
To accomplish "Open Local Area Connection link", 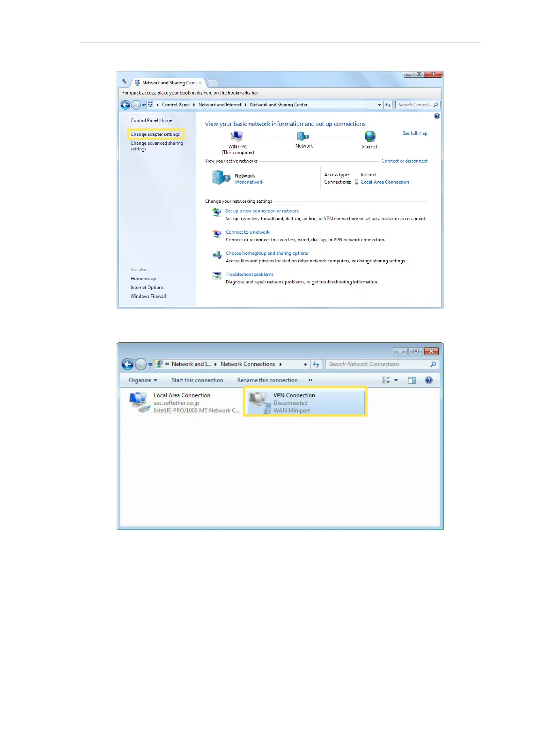I will 385,182.
